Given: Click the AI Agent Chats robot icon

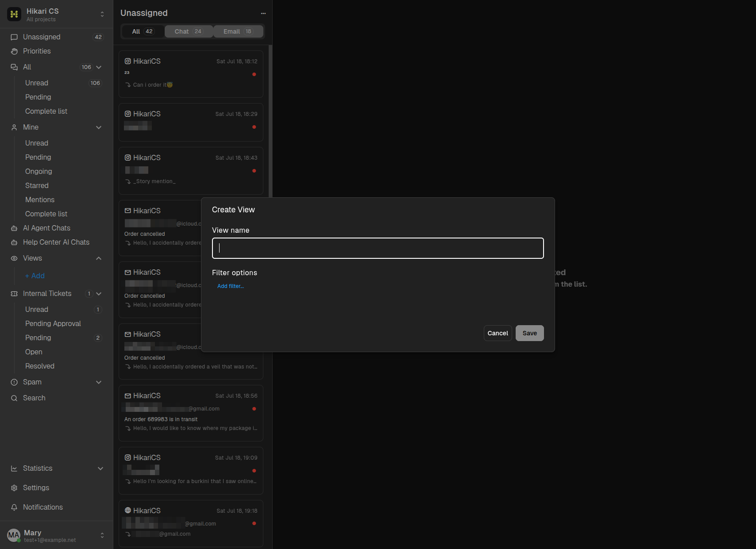Looking at the screenshot, I should point(14,228).
